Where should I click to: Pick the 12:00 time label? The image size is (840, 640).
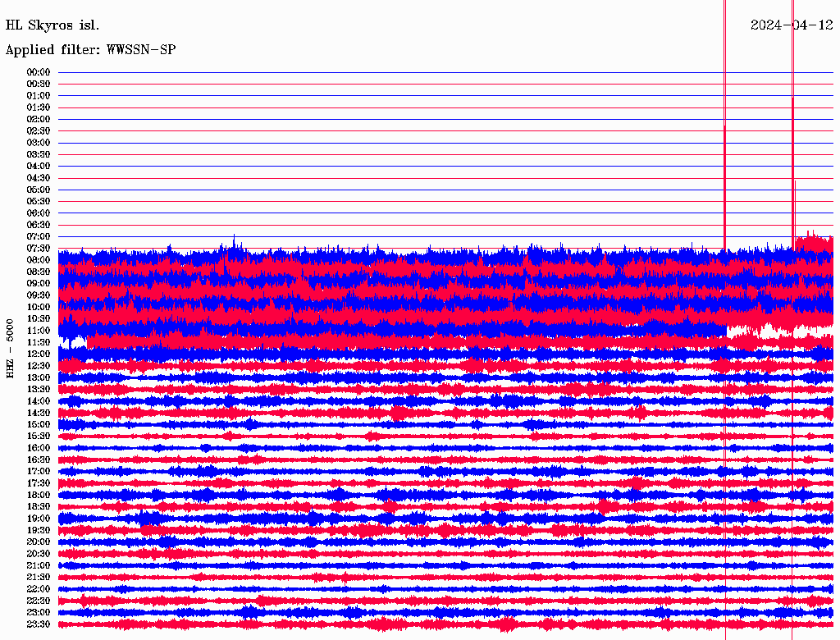coord(39,354)
